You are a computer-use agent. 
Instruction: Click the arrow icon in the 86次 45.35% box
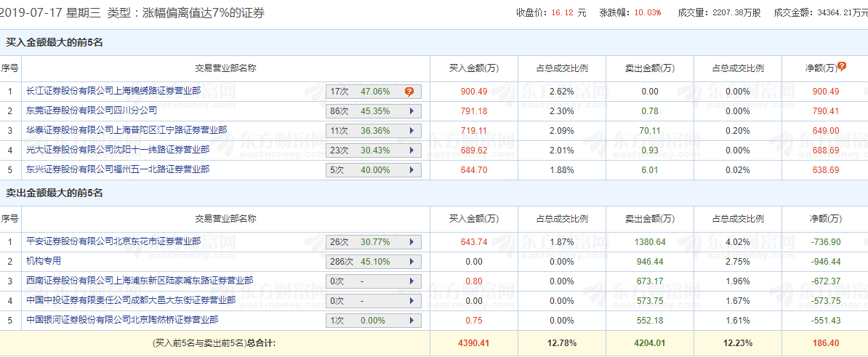pyautogui.click(x=411, y=111)
